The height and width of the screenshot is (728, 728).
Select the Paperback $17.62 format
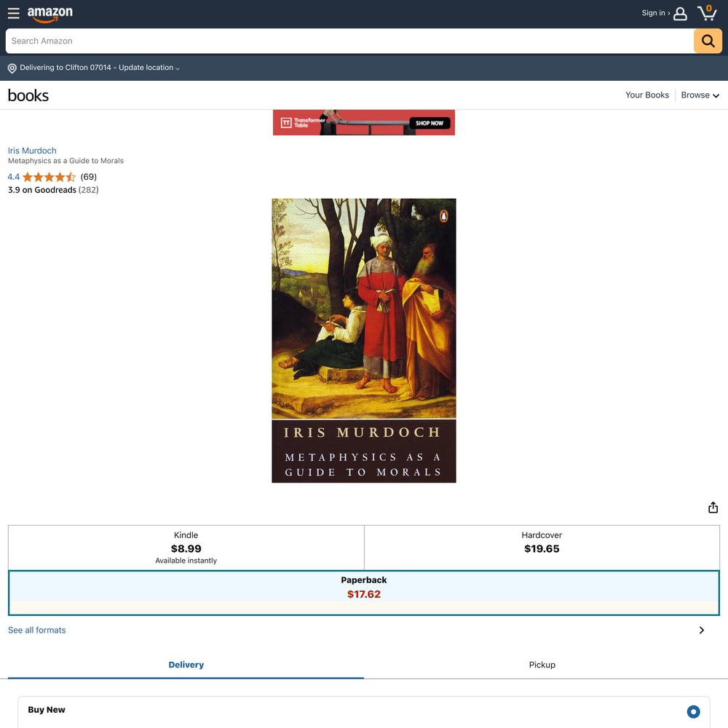point(364,593)
